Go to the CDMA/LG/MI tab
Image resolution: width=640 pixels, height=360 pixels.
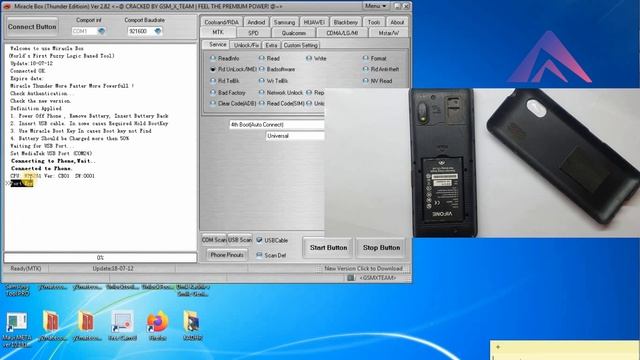coord(342,33)
